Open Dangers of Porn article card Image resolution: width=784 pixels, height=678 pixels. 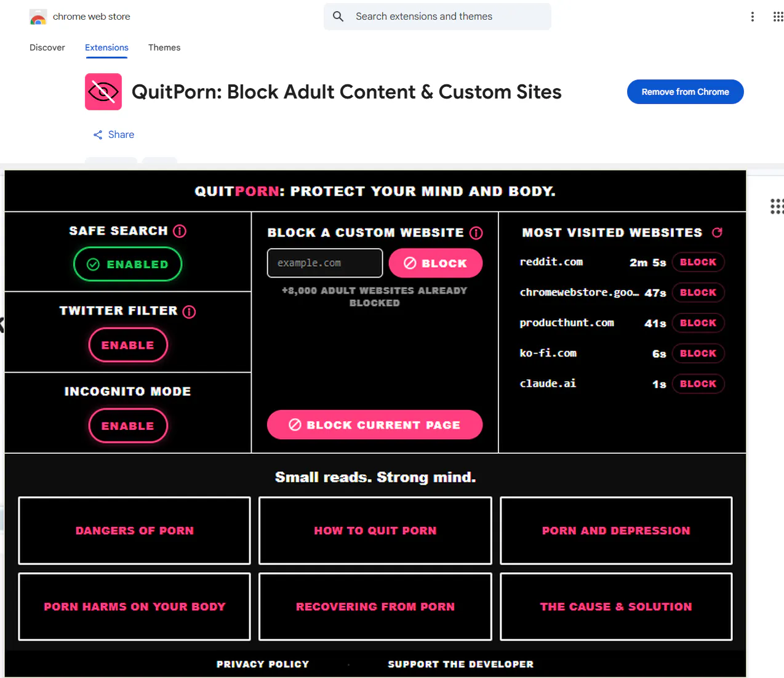coord(135,531)
